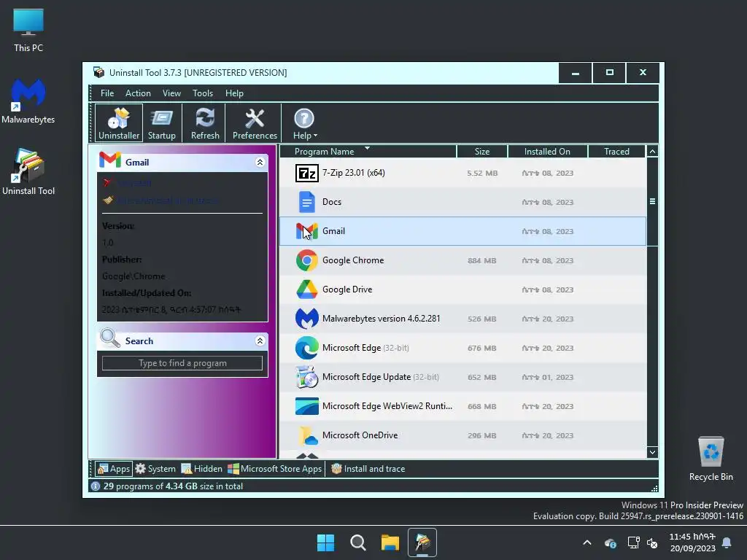Image resolution: width=747 pixels, height=560 pixels.
Task: Focus the 'Type to find a program' field
Action: point(182,363)
